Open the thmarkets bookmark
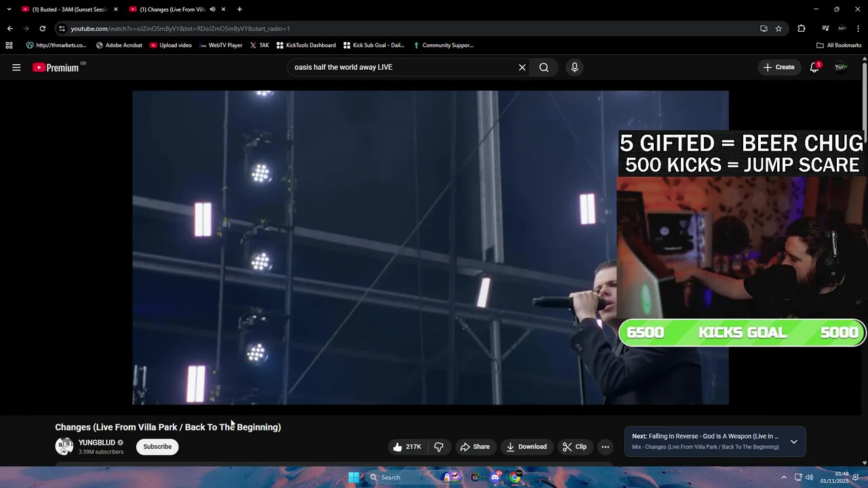Viewport: 868px width, 488px height. click(56, 45)
